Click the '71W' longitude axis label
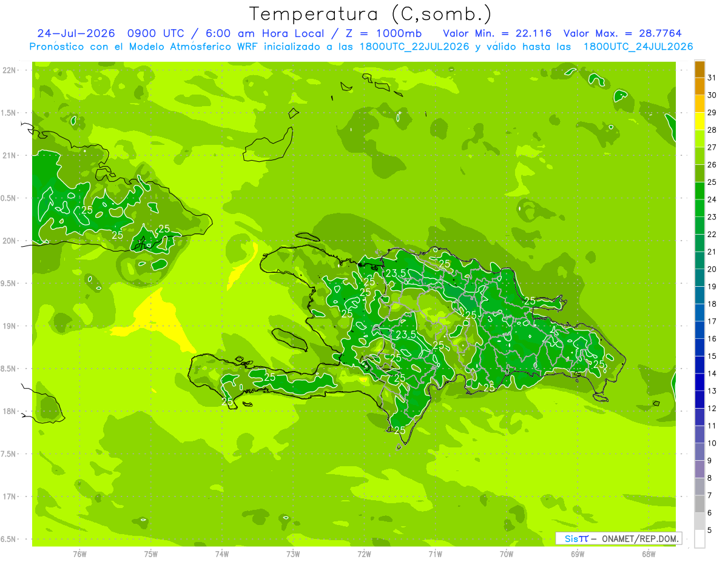This screenshot has width=728, height=562. pyautogui.click(x=435, y=554)
